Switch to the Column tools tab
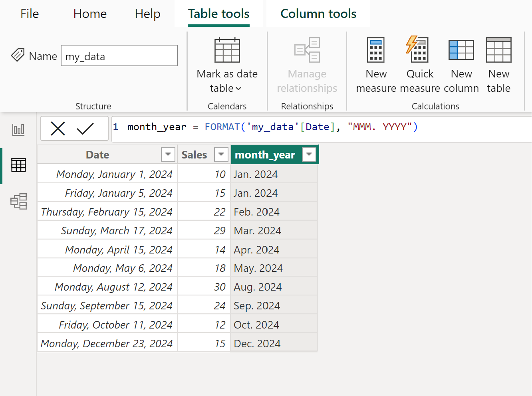 318,13
